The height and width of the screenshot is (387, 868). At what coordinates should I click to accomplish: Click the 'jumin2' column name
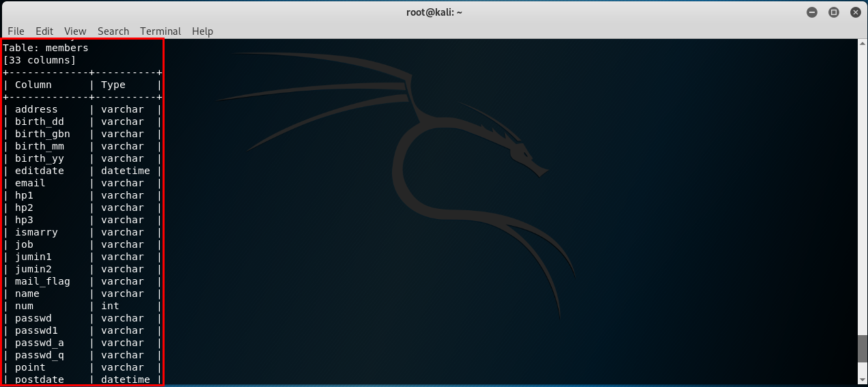tap(33, 269)
